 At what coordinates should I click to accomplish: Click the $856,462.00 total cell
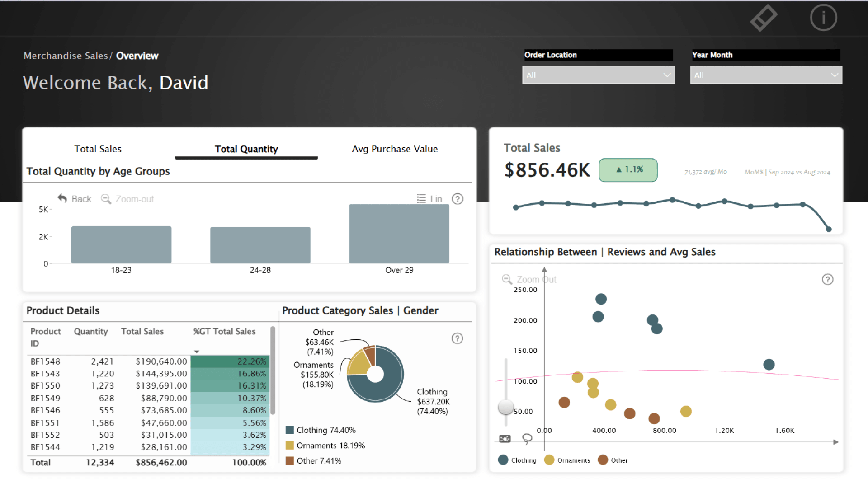[x=161, y=463]
